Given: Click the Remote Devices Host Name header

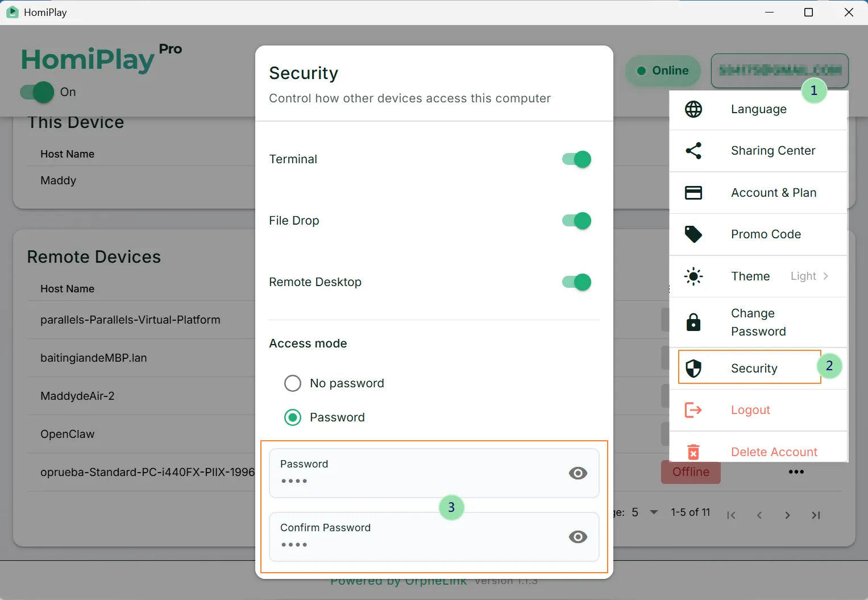Looking at the screenshot, I should (67, 289).
